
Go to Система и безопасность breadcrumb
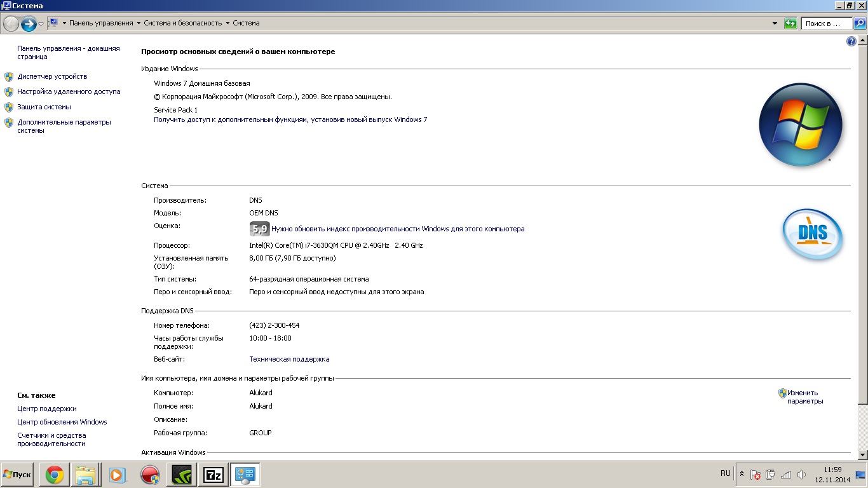pos(183,23)
